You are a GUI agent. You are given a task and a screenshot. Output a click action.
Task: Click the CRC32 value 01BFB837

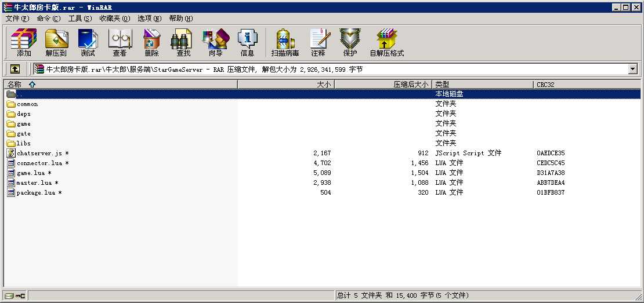[551, 193]
